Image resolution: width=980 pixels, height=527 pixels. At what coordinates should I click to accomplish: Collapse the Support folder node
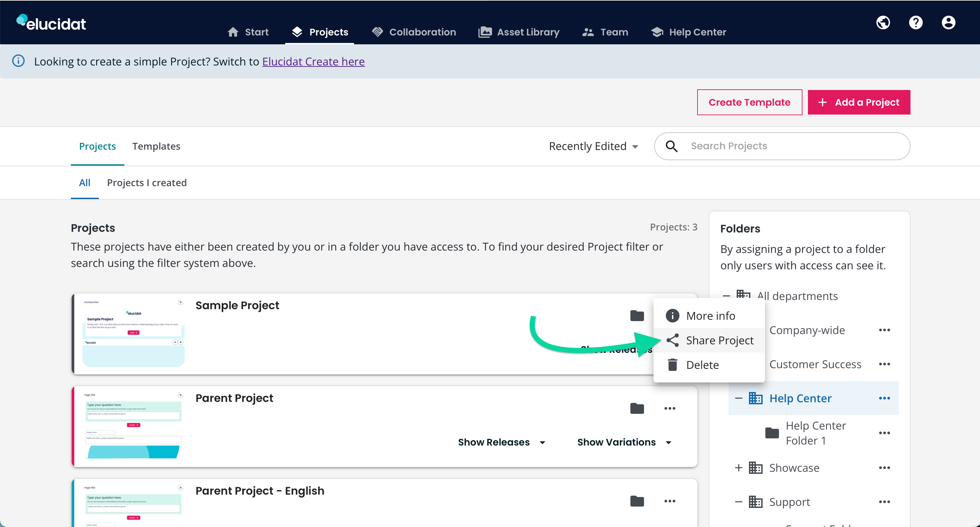point(738,502)
